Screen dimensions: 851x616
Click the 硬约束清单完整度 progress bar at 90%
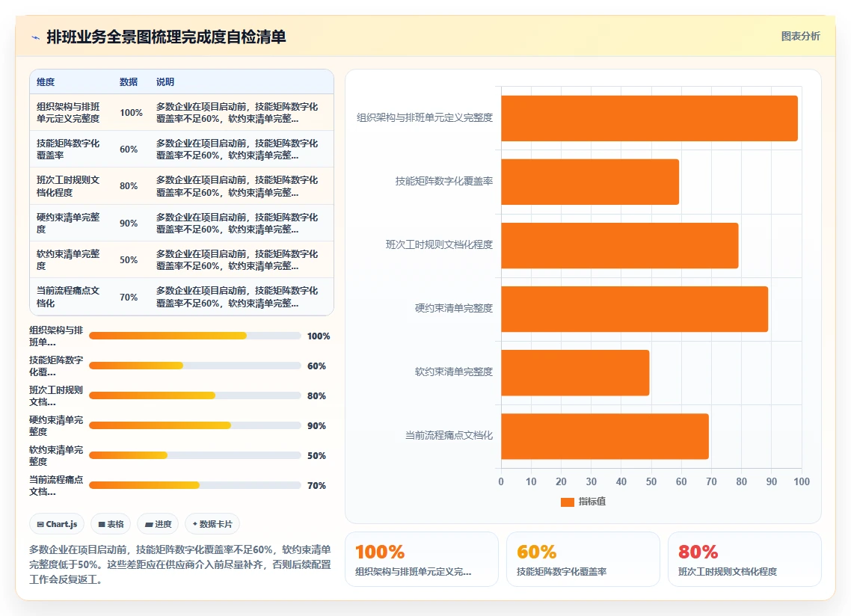(195, 425)
